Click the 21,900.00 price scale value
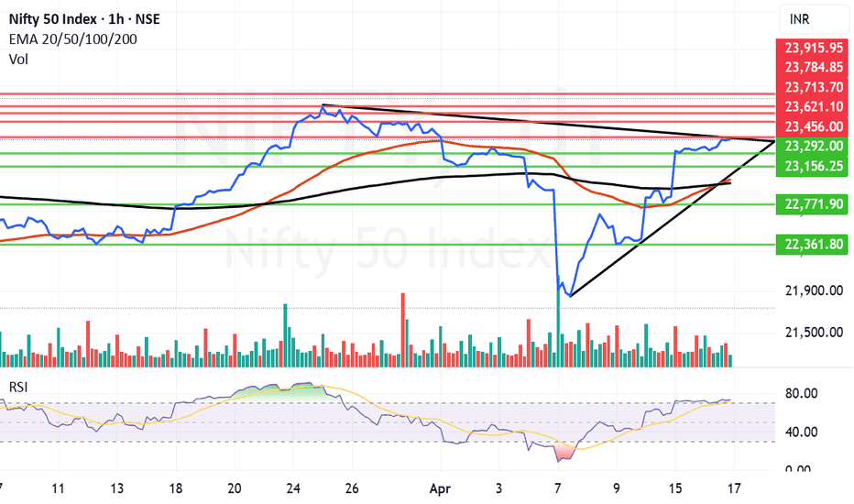This screenshot has width=854, height=504. click(814, 291)
